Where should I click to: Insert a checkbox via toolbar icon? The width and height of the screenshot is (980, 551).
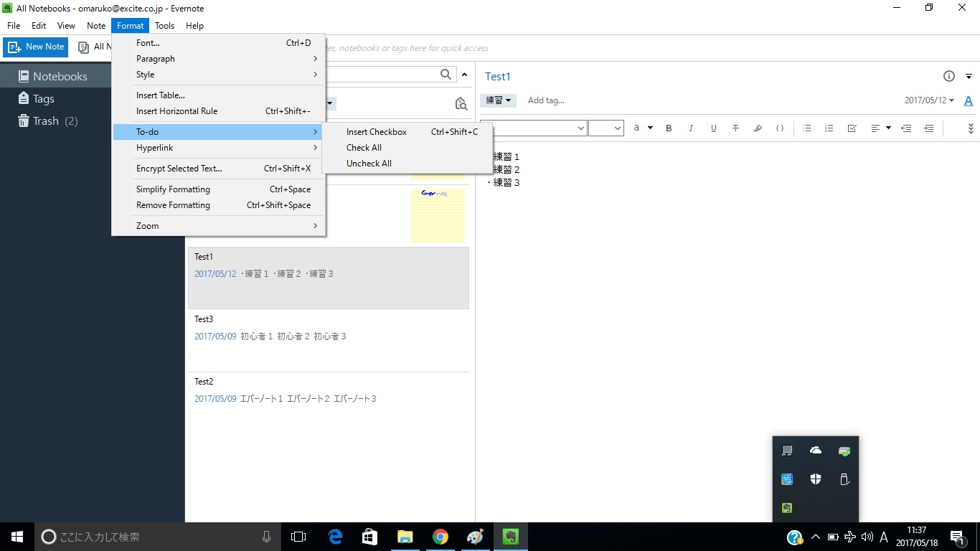coord(852,128)
